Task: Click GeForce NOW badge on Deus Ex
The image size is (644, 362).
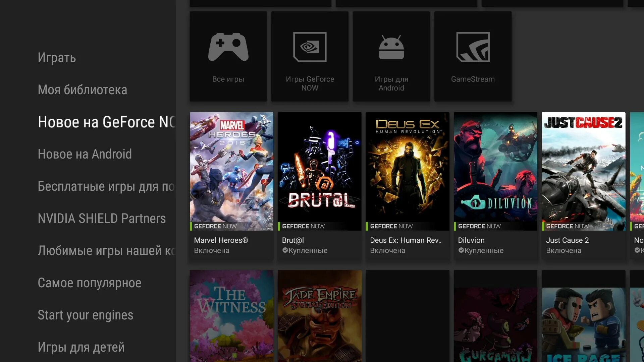Action: [391, 226]
